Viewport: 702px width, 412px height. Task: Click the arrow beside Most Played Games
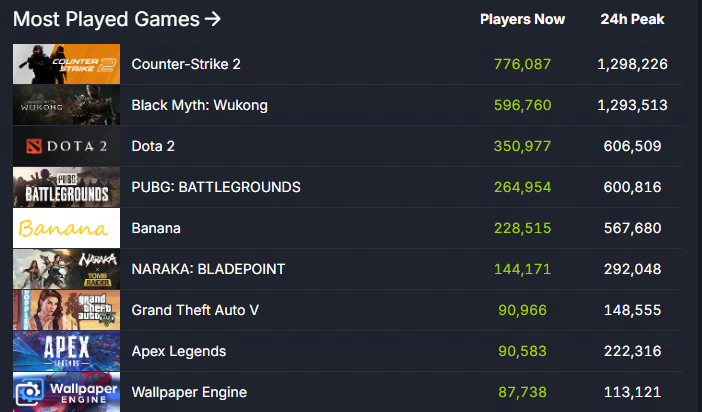point(213,19)
